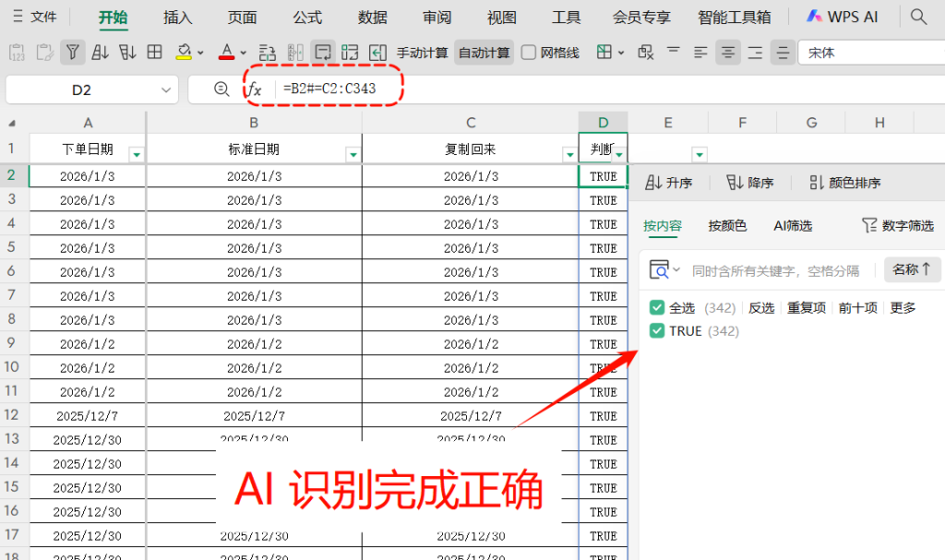Click the center align icon
Image resolution: width=945 pixels, height=560 pixels.
[728, 53]
